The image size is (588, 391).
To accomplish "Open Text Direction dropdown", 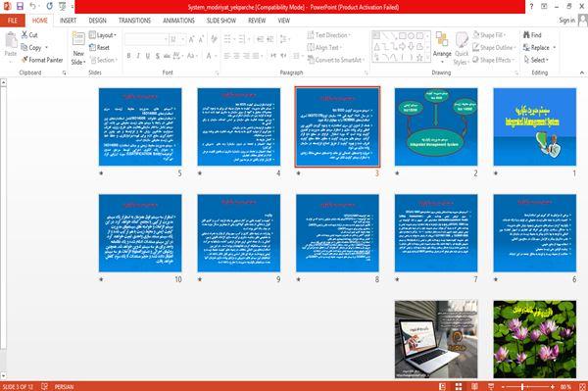I will (329, 35).
